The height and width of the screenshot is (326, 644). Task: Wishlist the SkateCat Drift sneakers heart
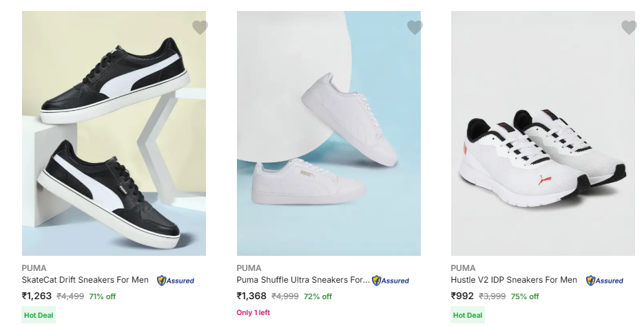200,28
